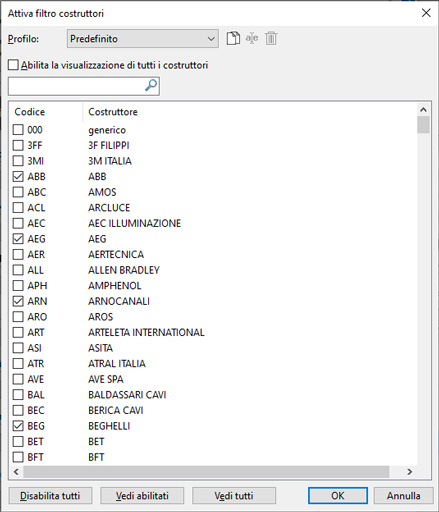439x512 pixels.
Task: Select the ALLEN BRADLEY constructor name
Action: click(124, 270)
